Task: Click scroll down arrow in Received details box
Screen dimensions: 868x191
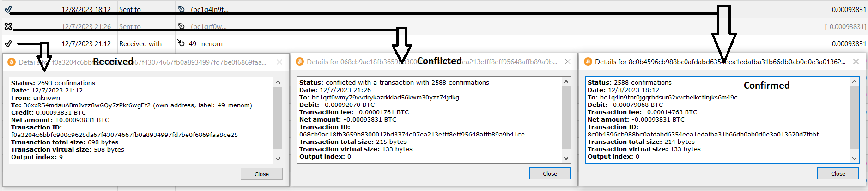Action: [x=278, y=159]
